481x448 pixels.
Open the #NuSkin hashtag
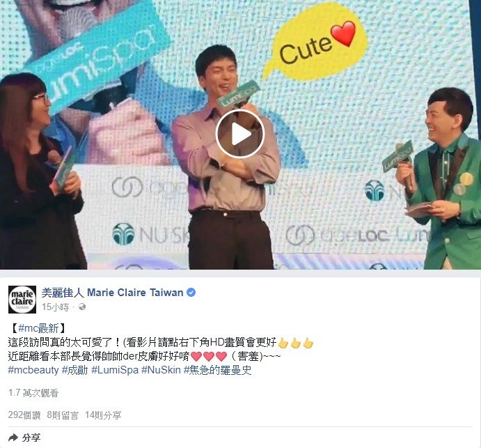tap(161, 370)
